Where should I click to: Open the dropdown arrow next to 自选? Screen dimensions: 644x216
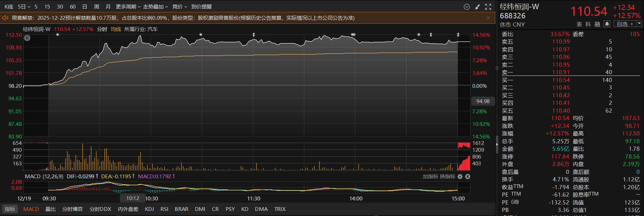coord(639,24)
